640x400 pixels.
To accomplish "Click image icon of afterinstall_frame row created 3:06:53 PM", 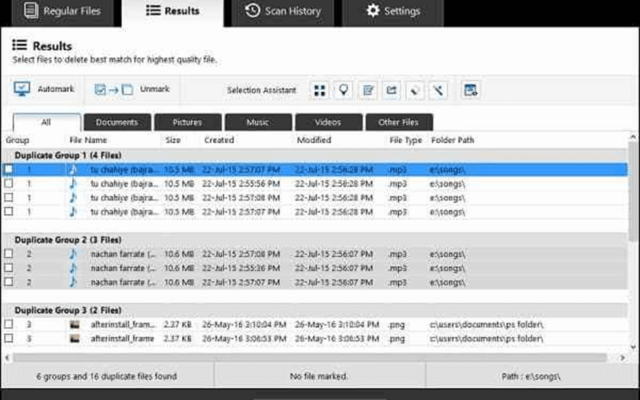I will tap(75, 338).
